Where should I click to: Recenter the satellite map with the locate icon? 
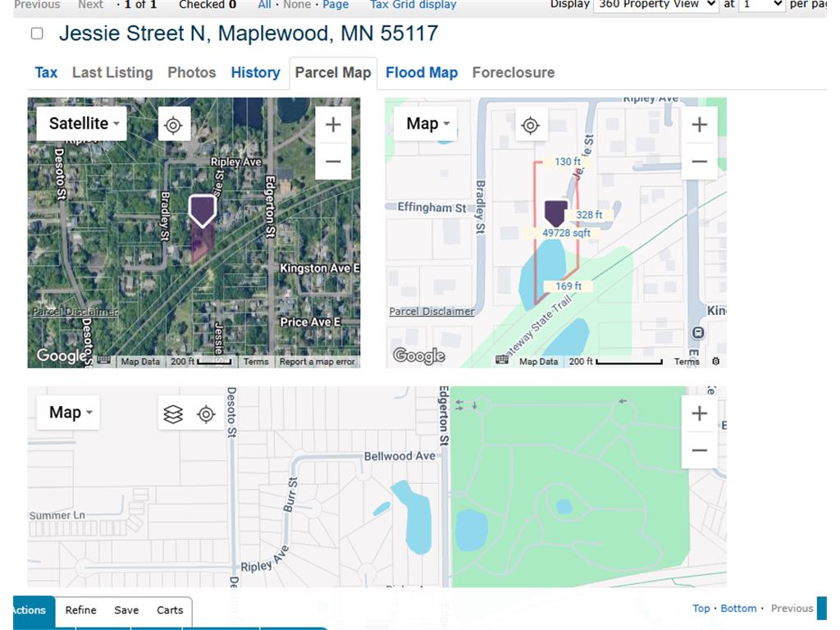click(x=174, y=126)
